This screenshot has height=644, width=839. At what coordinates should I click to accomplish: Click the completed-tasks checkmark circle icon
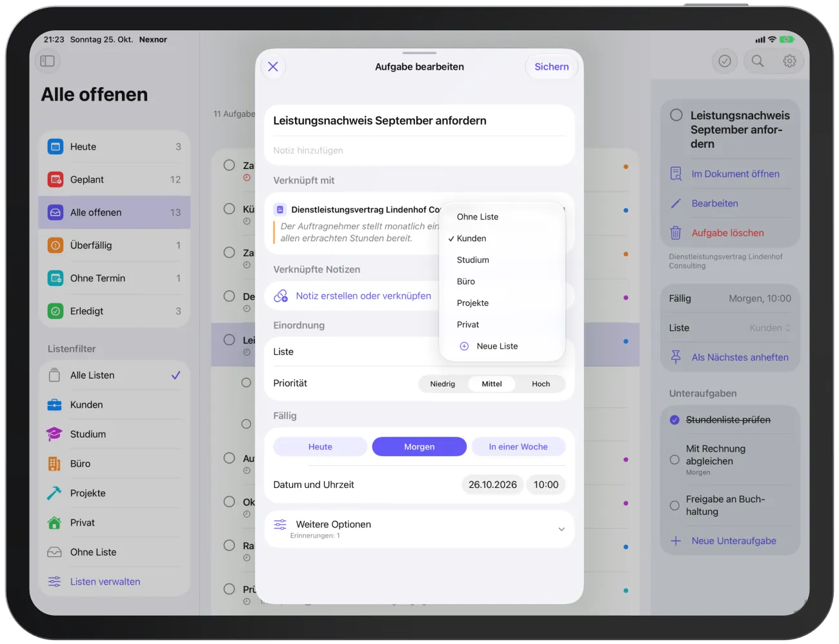coord(725,61)
